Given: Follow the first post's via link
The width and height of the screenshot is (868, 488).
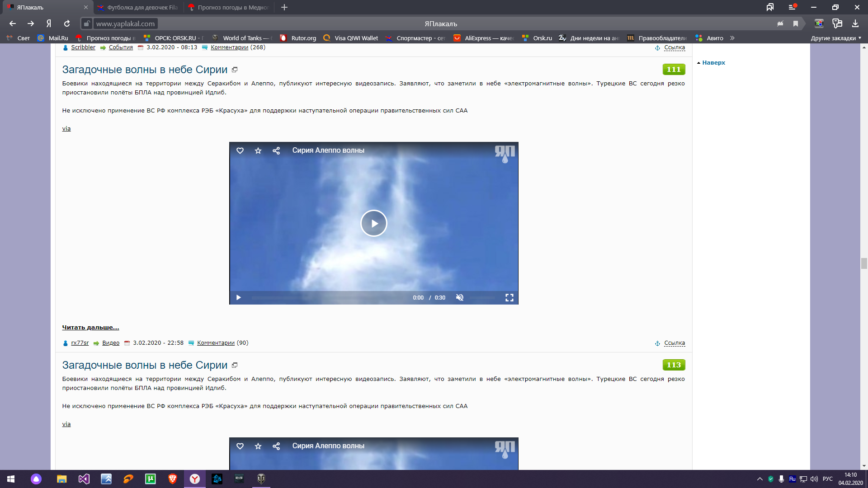Looking at the screenshot, I should tap(66, 129).
